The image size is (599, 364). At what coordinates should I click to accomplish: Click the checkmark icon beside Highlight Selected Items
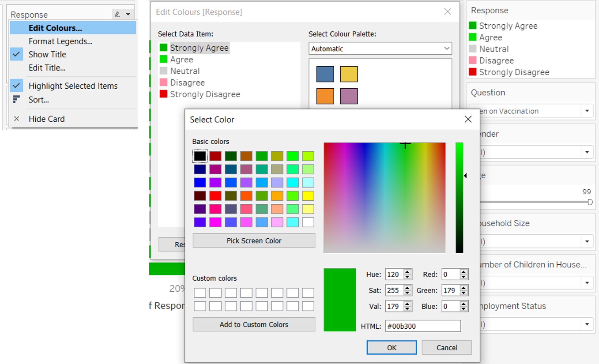click(16, 86)
